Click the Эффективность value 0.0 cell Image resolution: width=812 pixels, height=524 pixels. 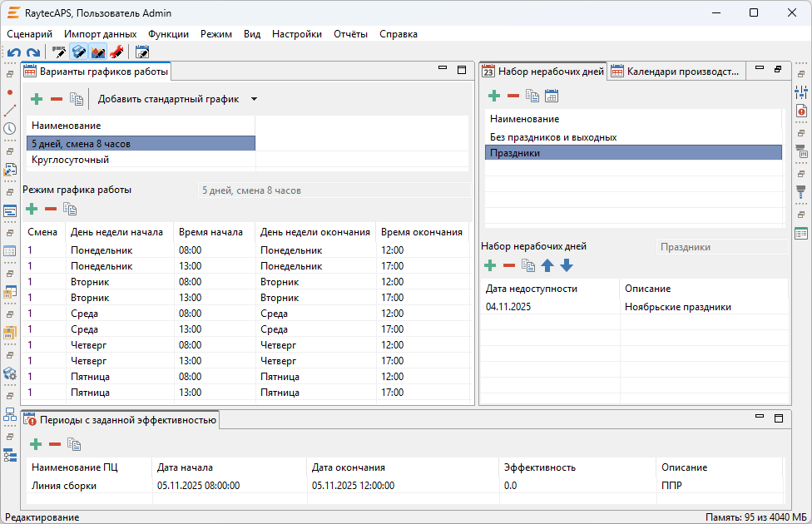(x=577, y=486)
